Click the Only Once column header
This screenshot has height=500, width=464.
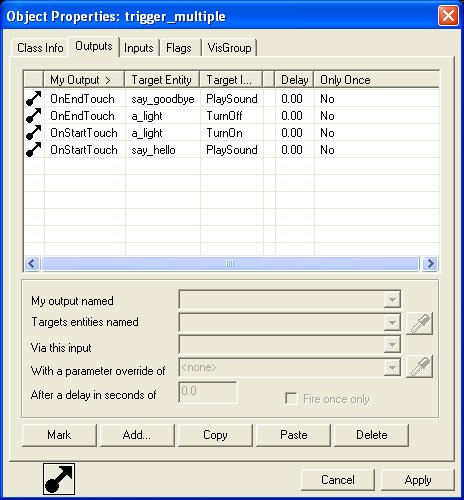(377, 80)
